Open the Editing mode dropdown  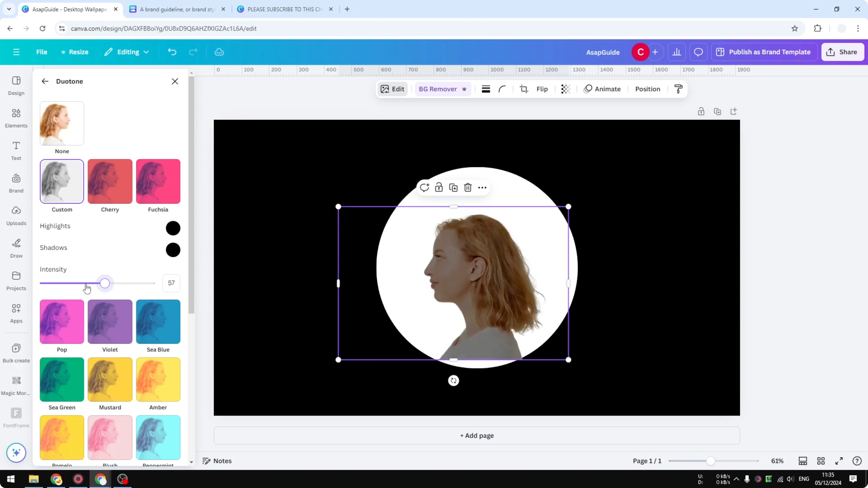[126, 52]
